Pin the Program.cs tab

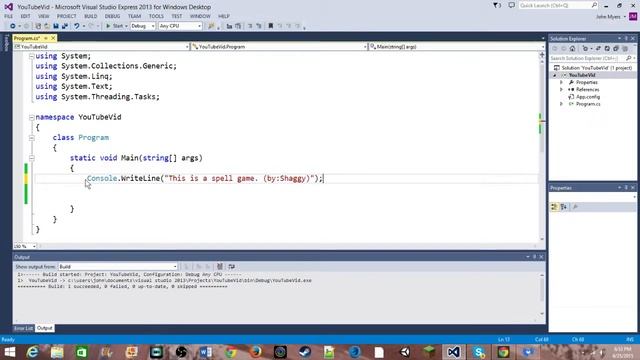pyautogui.click(x=46, y=38)
